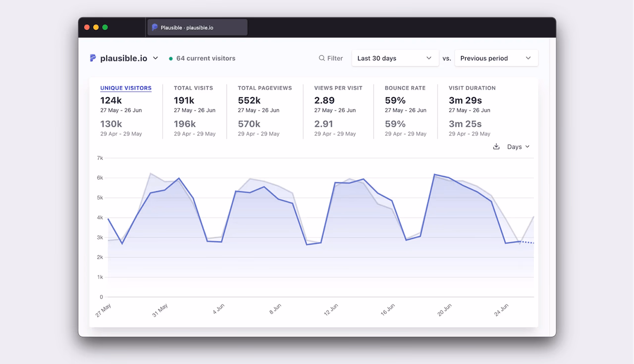Click the 5k y-axis label

point(100,198)
